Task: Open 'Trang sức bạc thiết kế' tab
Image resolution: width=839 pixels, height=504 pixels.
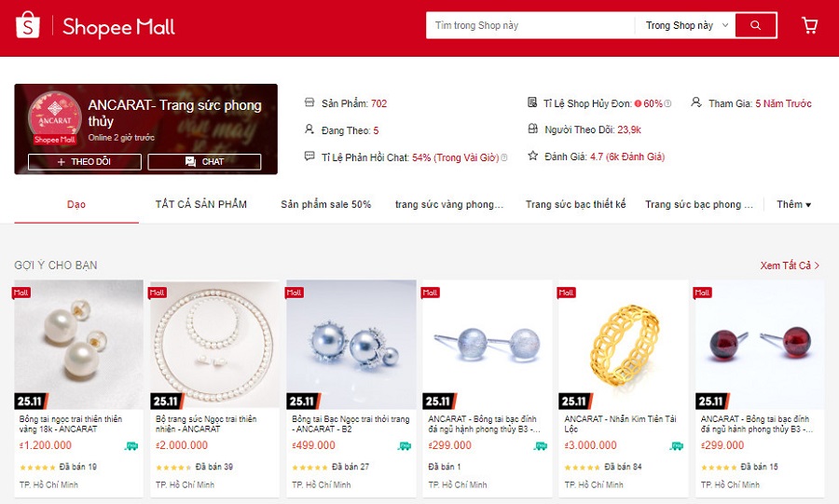Action: coord(575,204)
